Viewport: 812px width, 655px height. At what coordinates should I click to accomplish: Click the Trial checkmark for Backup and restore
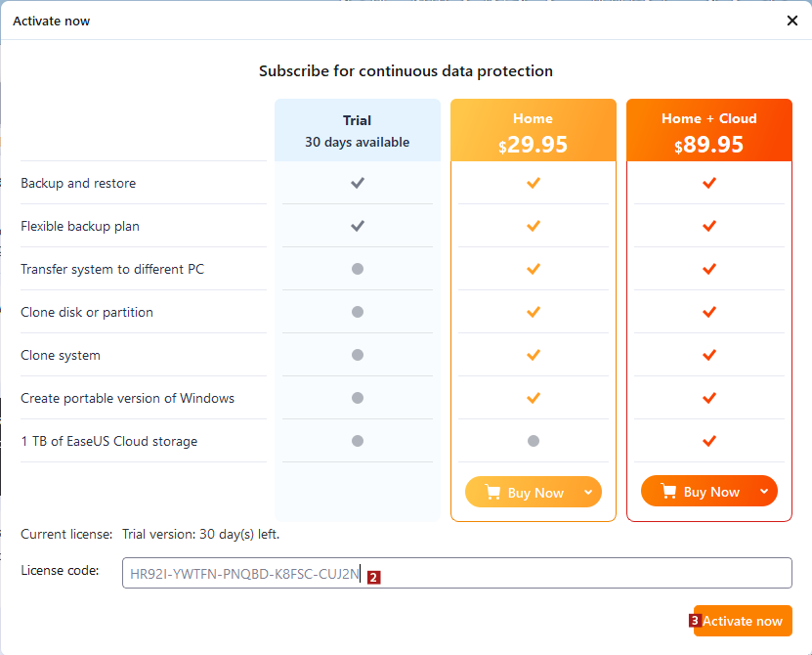[x=358, y=183]
